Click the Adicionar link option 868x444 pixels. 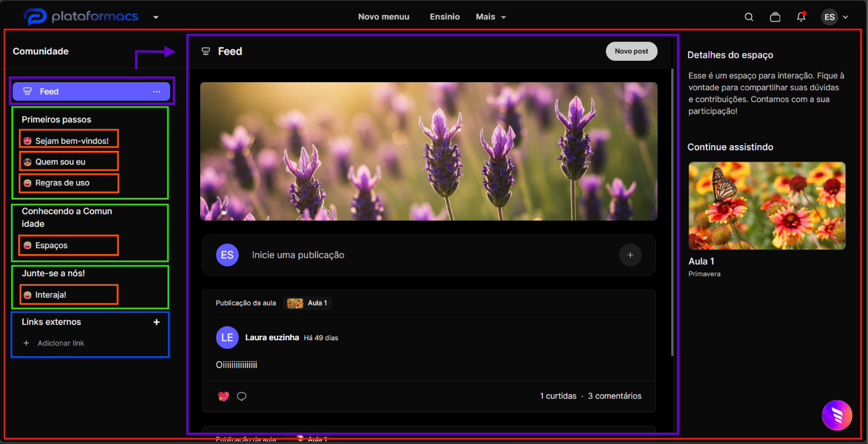53,343
